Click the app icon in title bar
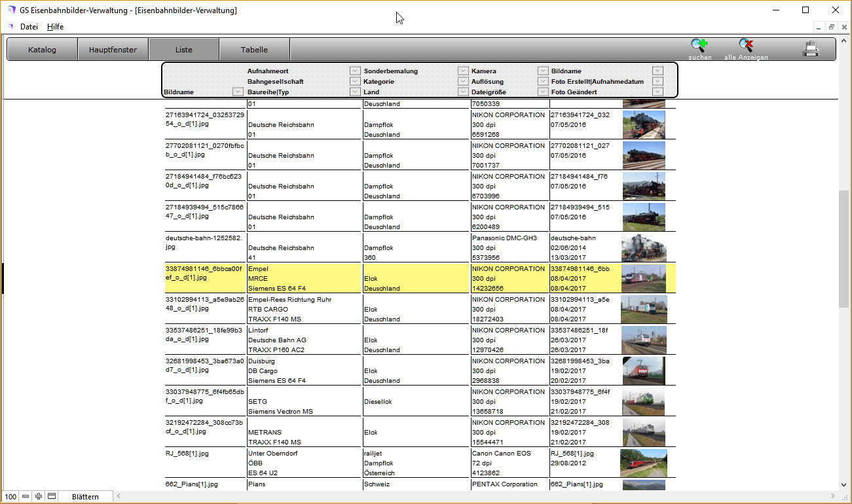 11,10
